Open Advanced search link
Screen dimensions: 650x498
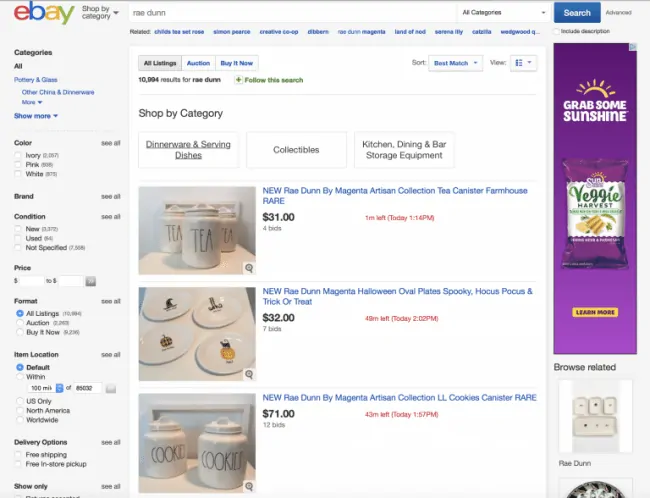pyautogui.click(x=618, y=12)
